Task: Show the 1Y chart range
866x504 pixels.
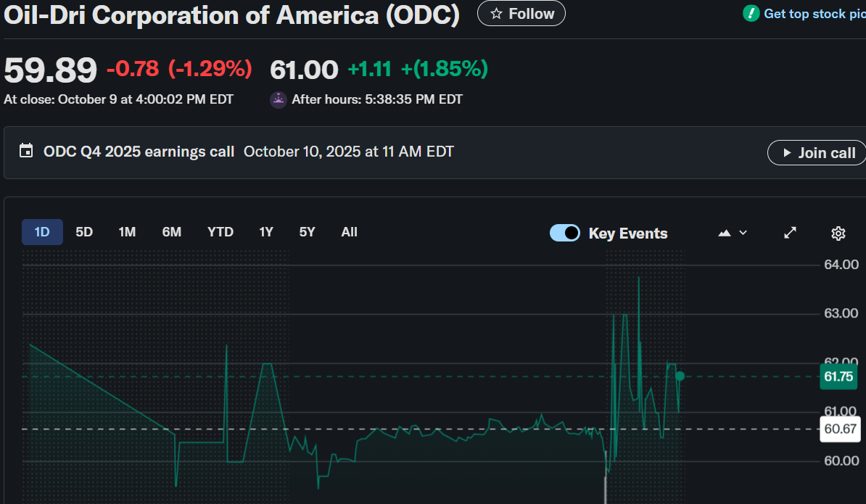Action: click(266, 232)
